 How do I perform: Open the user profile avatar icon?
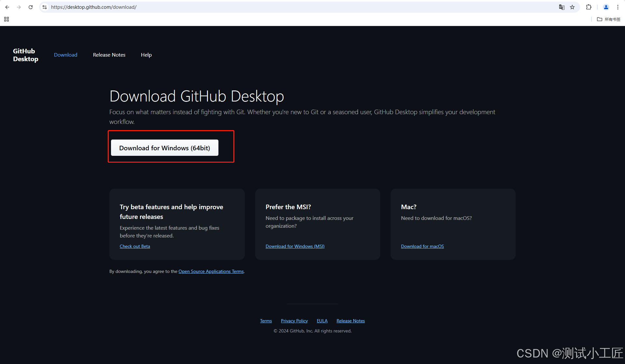click(606, 7)
